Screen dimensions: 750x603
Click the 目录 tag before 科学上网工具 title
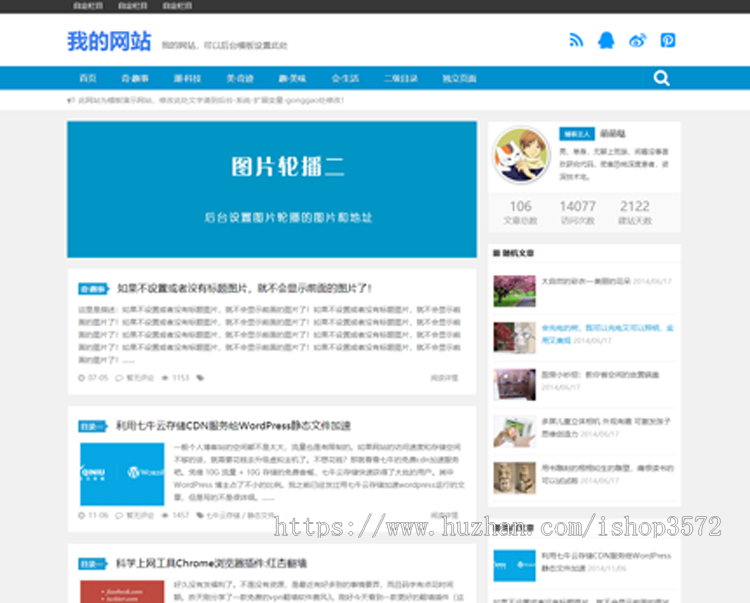92,564
